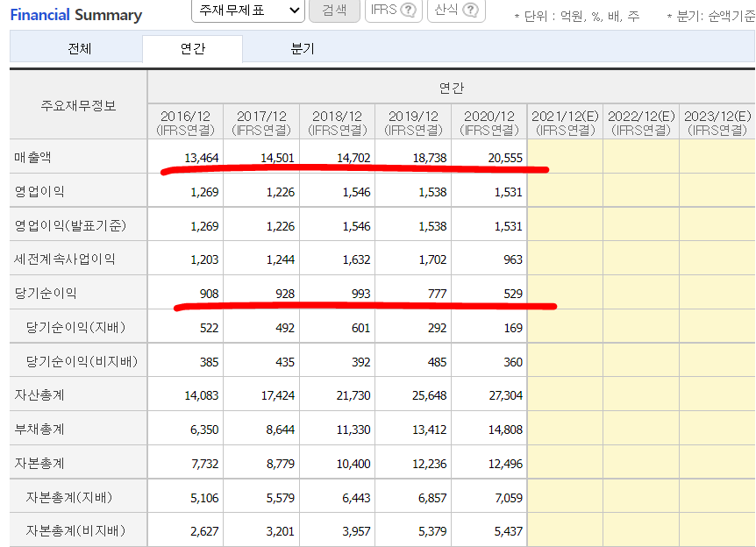Click the 영업이익 value 1,546
The width and height of the screenshot is (756, 547).
356,192
